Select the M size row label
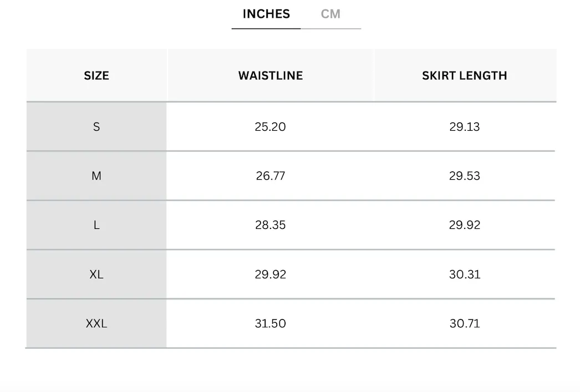The image size is (580, 392). tap(96, 176)
